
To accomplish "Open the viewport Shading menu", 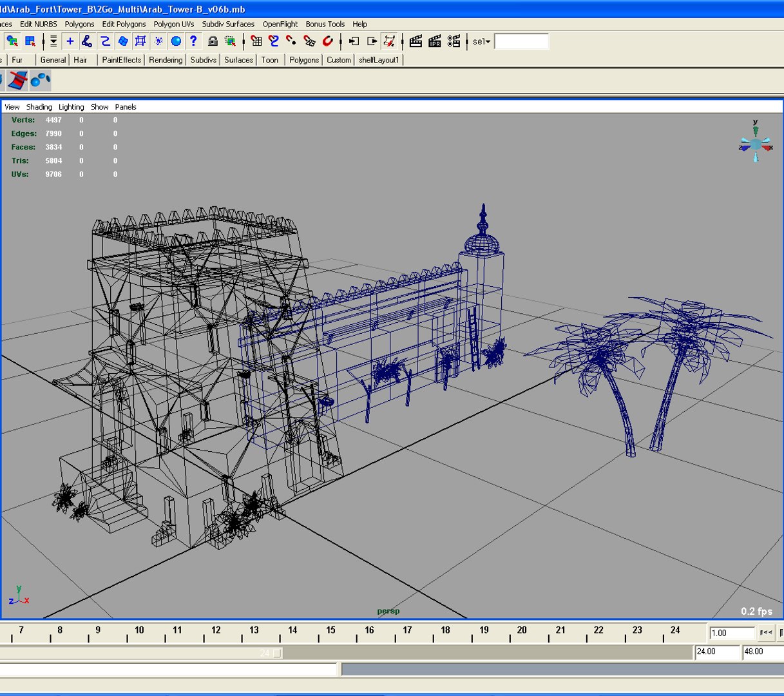I will [x=39, y=107].
